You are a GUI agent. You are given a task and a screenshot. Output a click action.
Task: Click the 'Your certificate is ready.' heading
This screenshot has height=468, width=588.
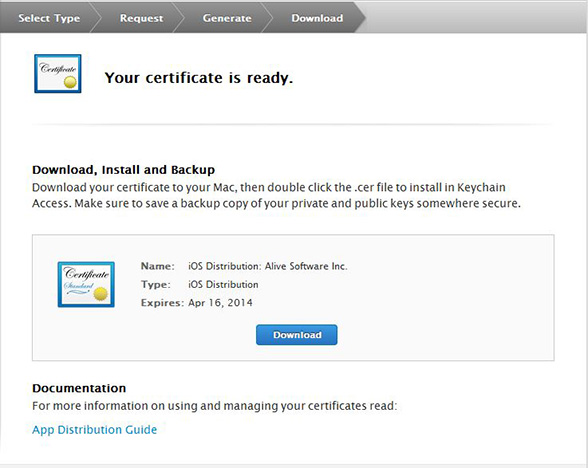(198, 78)
